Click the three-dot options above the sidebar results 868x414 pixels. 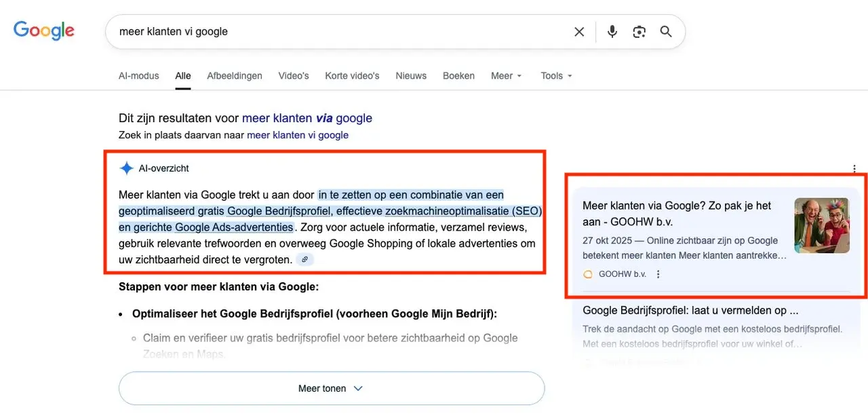tap(855, 169)
